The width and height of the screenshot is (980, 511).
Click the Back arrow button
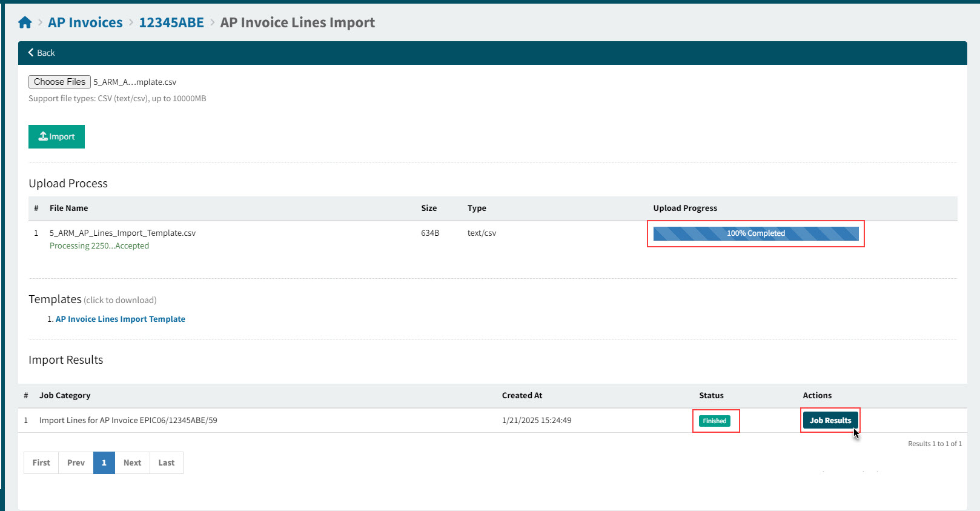(x=41, y=53)
